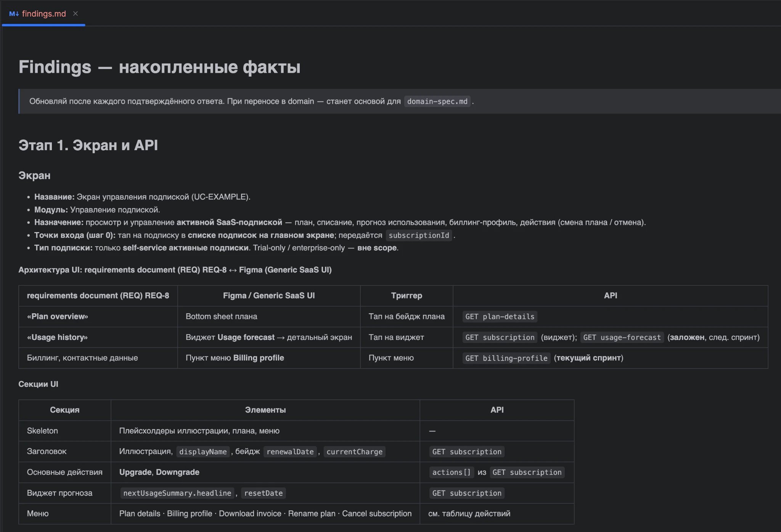Click the resetDate inline code

pyautogui.click(x=263, y=493)
